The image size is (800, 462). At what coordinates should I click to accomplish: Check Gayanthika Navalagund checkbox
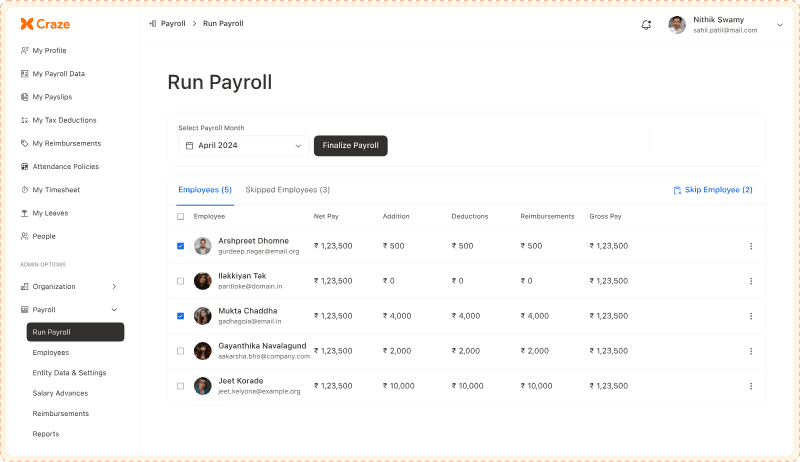click(181, 351)
